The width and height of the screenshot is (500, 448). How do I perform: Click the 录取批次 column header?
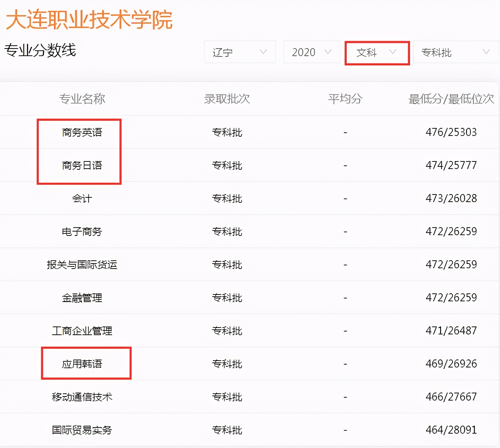coord(227,99)
